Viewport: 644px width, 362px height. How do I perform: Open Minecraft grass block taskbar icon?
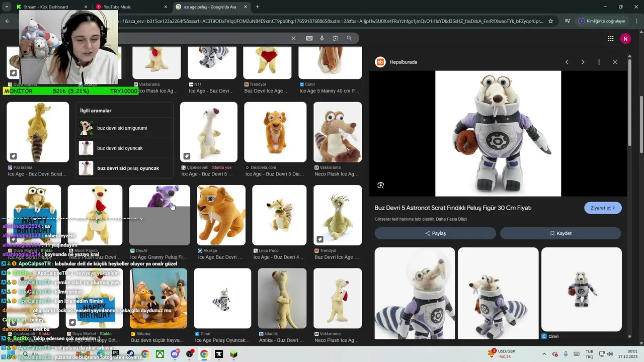click(233, 354)
